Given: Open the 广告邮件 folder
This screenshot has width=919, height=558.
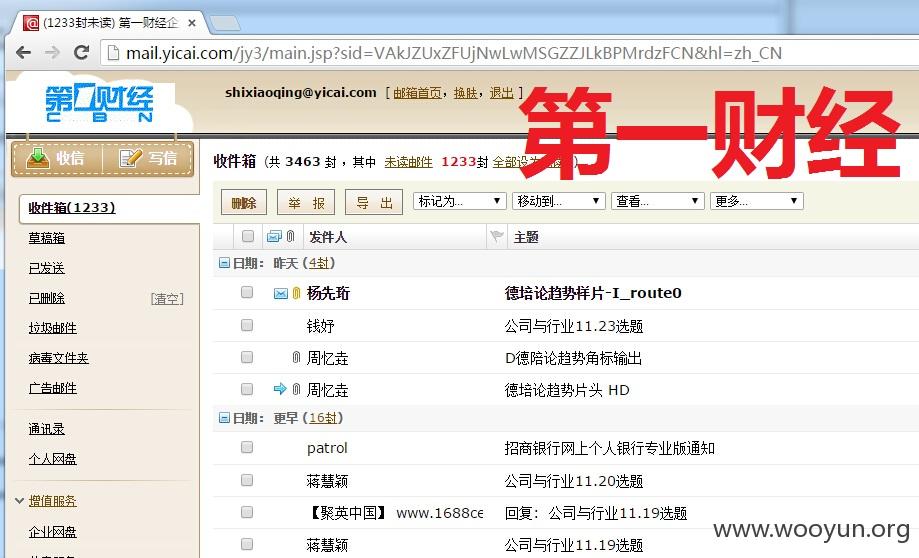Looking at the screenshot, I should click(53, 388).
